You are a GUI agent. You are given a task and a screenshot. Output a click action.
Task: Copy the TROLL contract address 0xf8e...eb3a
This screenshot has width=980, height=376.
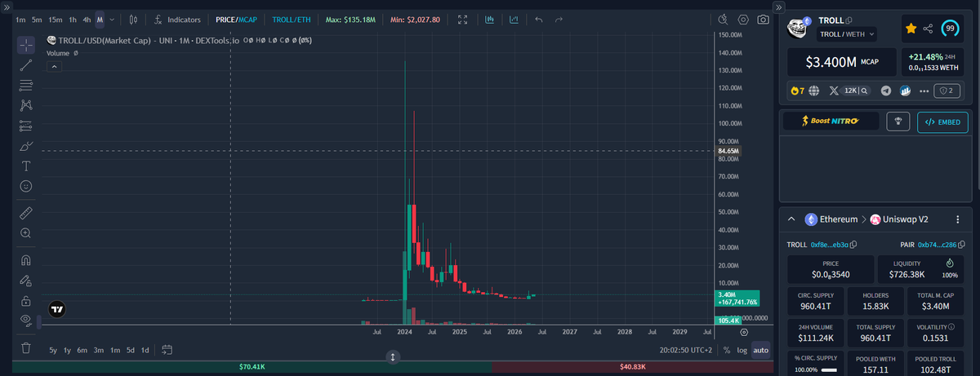[x=854, y=244]
